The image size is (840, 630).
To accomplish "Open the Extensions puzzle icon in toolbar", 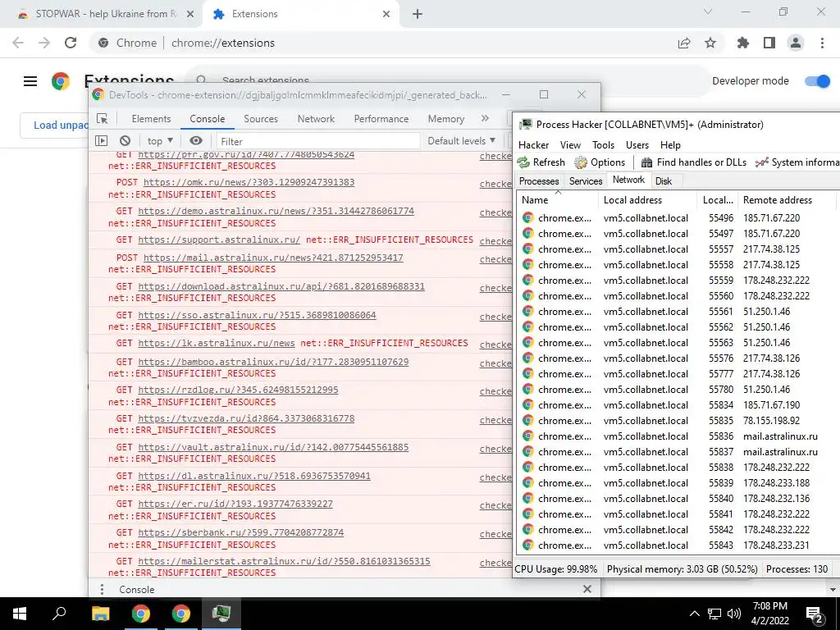I will [743, 43].
